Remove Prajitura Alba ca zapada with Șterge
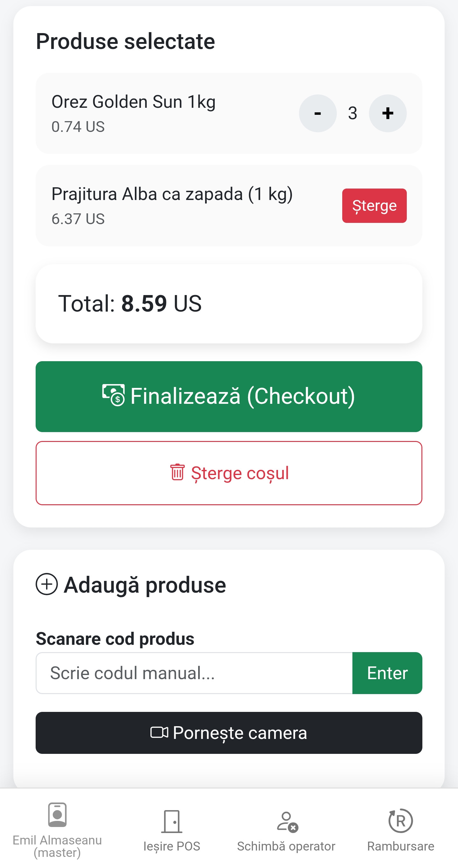458x868 pixels. 374,205
